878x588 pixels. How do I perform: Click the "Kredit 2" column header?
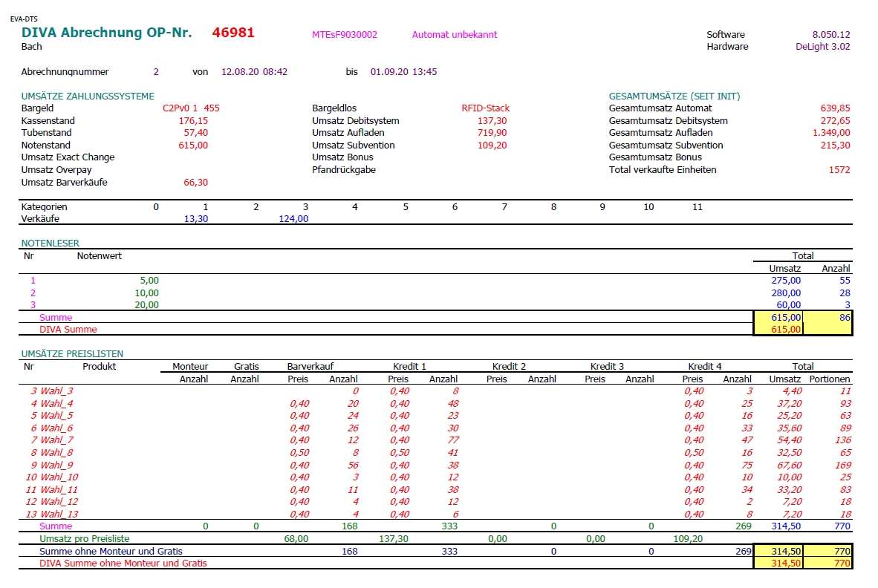509,367
